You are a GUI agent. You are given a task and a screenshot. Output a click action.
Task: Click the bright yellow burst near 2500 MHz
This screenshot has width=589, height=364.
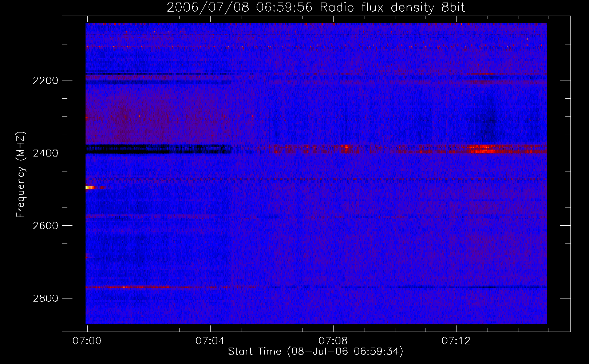click(x=90, y=187)
